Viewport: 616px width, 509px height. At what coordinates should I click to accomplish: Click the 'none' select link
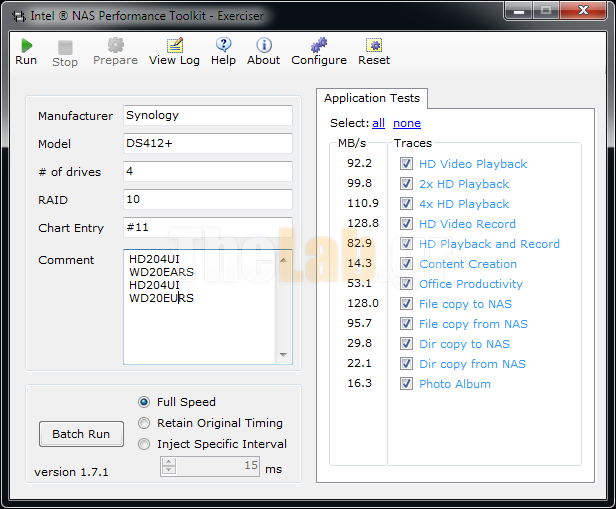point(407,123)
